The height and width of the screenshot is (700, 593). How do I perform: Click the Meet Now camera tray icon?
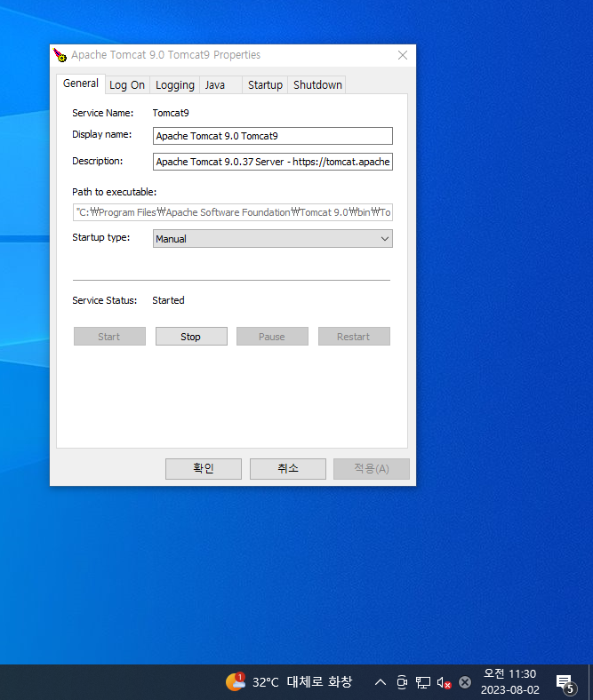coord(402,682)
